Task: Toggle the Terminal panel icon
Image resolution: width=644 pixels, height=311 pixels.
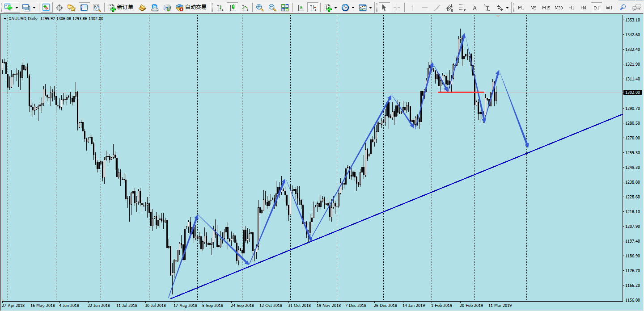Action: coord(84,8)
